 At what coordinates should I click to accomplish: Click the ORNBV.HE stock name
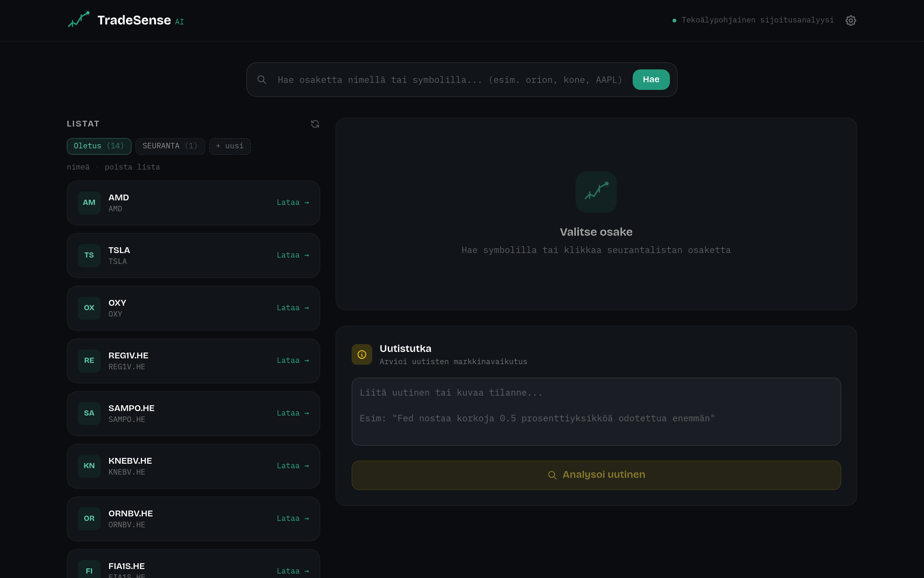(x=131, y=514)
